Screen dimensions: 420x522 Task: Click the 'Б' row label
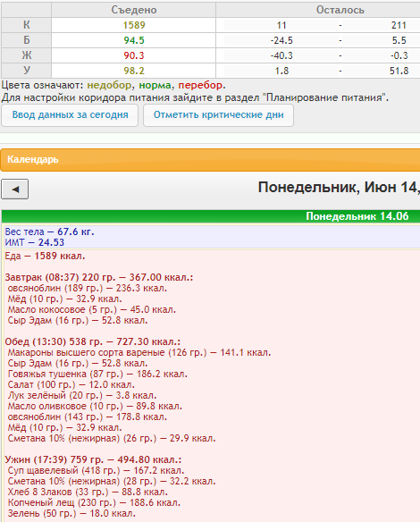click(27, 40)
